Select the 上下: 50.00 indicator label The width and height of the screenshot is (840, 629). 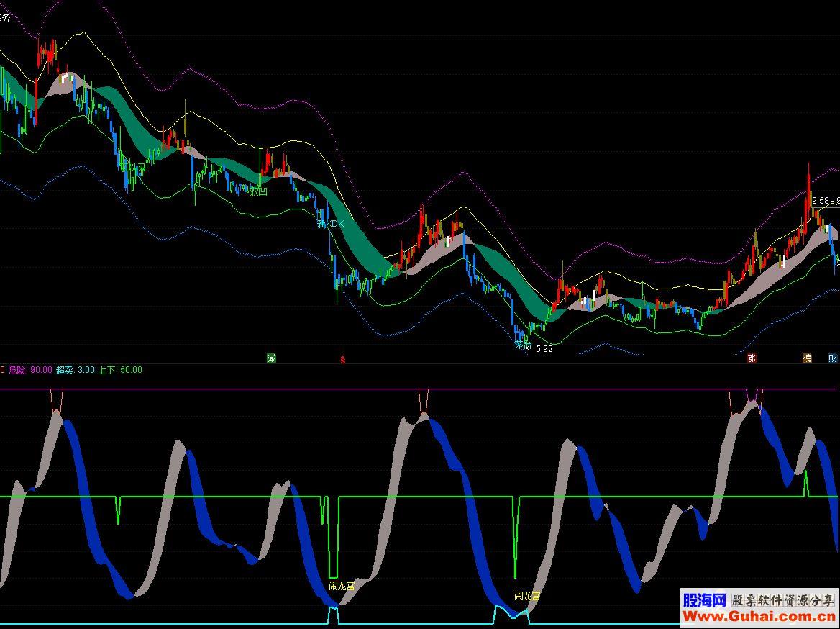tap(121, 369)
